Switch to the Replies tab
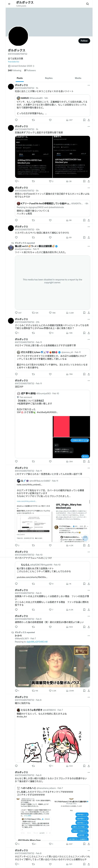Screen dimensions: 98x868 [x=49, y=78]
